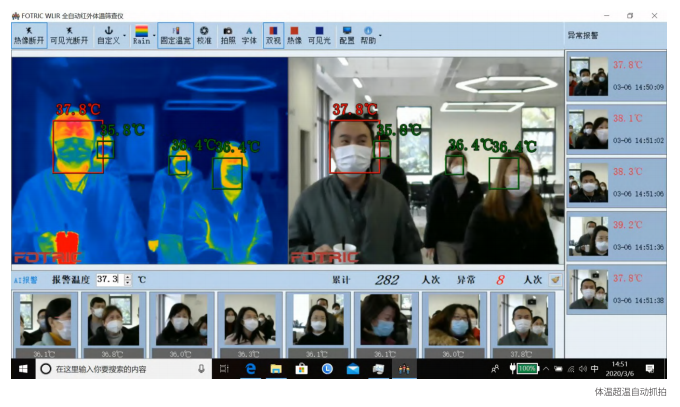The height and width of the screenshot is (407, 680).
Task: Take a snapshot with the 拍照 camera icon
Action: pos(227,36)
